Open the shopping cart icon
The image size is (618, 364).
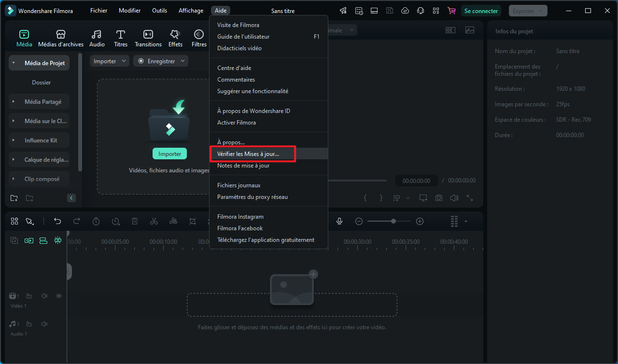451,11
